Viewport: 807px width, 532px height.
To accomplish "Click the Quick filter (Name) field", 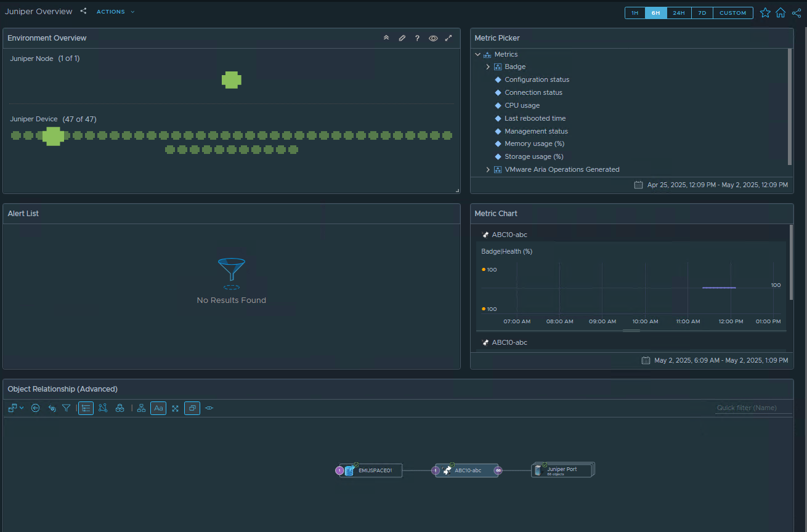I will coord(753,408).
